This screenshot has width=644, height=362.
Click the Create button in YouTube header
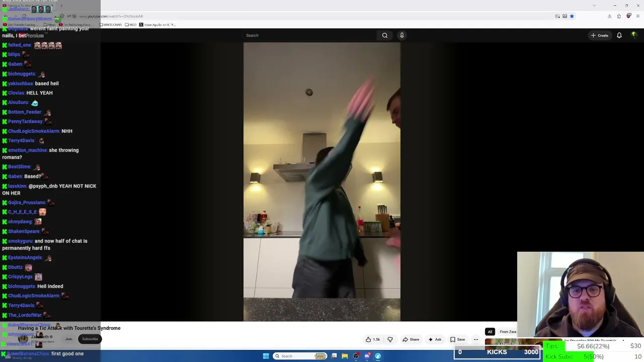600,35
